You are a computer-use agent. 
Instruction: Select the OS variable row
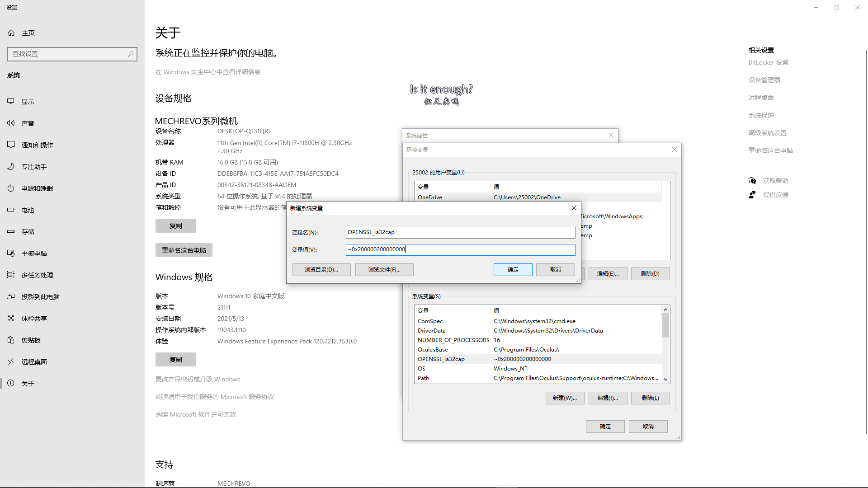538,369
